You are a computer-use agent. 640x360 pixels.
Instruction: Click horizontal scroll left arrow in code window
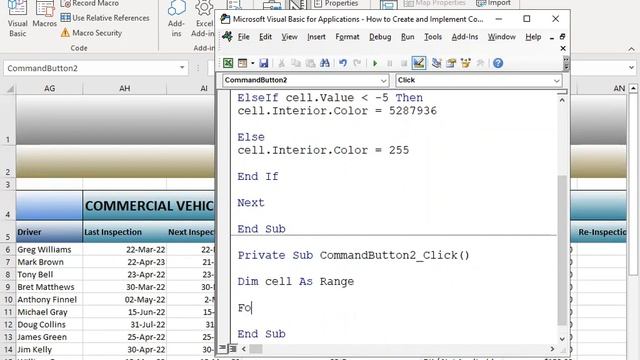click(x=244, y=349)
